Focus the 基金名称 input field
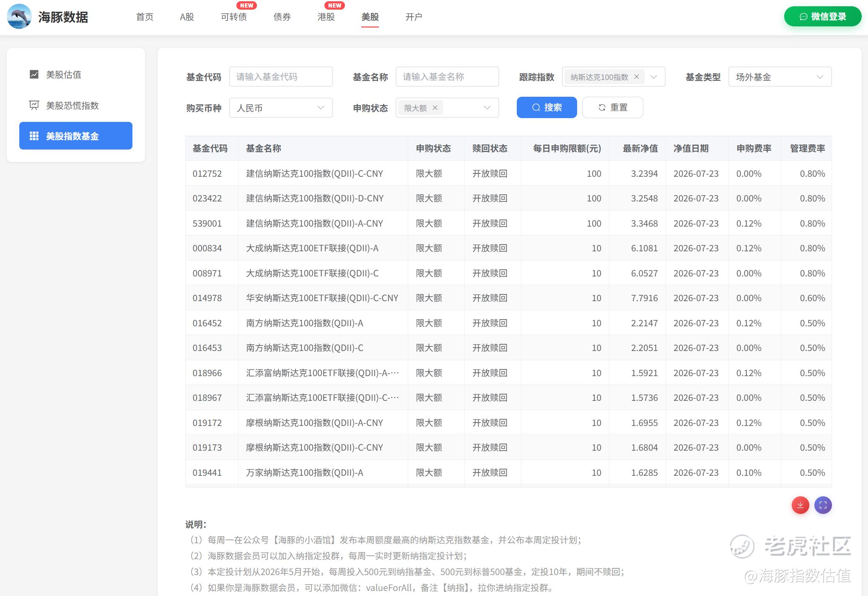The width and height of the screenshot is (868, 596). tap(447, 77)
